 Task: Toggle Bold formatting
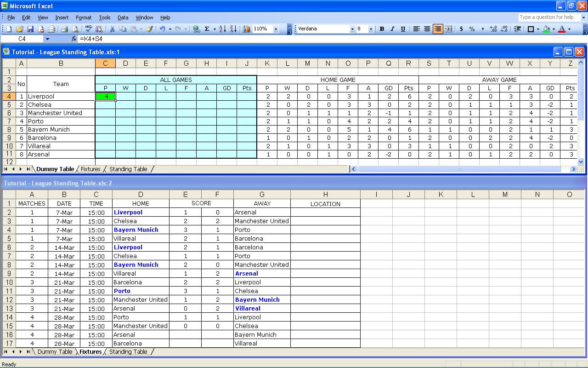coord(382,29)
